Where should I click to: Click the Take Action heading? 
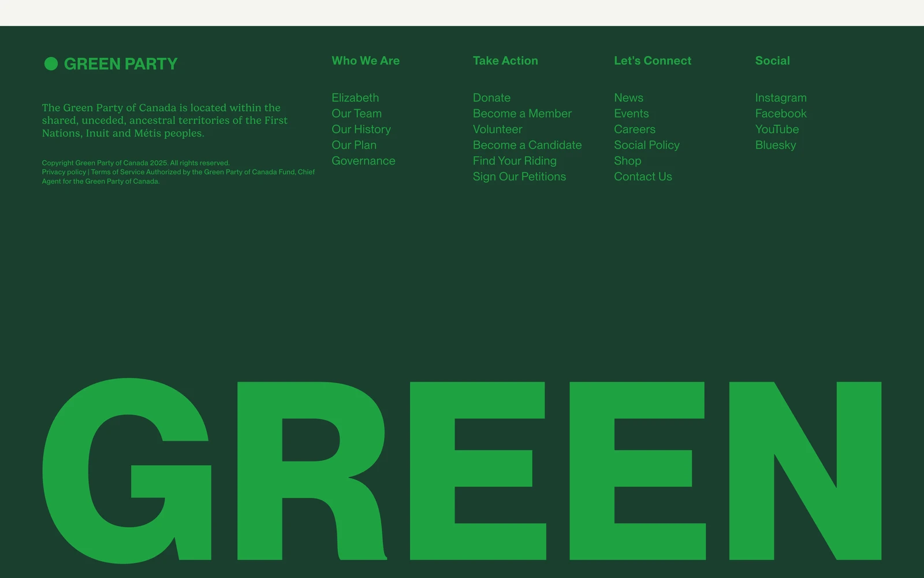pos(505,61)
